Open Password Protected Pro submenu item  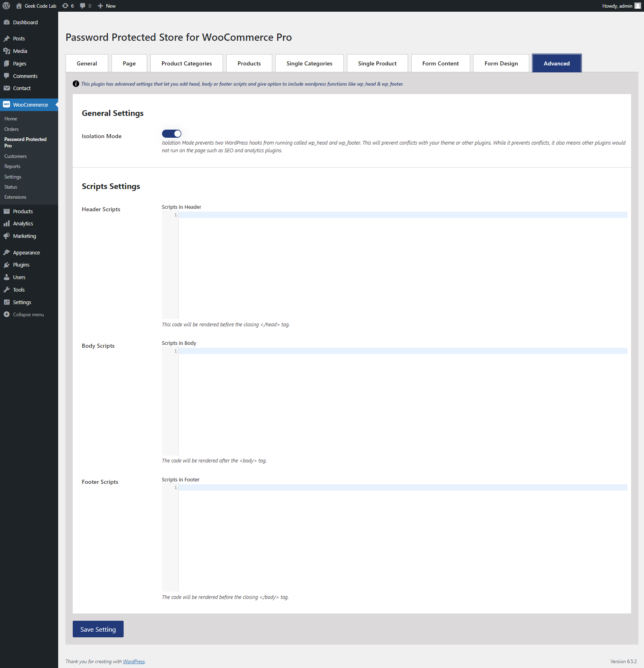(x=25, y=142)
